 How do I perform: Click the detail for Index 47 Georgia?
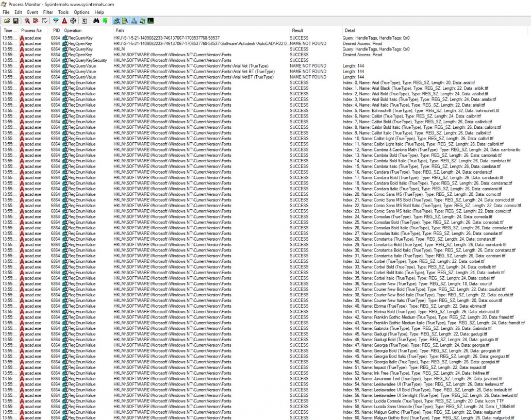click(416, 345)
